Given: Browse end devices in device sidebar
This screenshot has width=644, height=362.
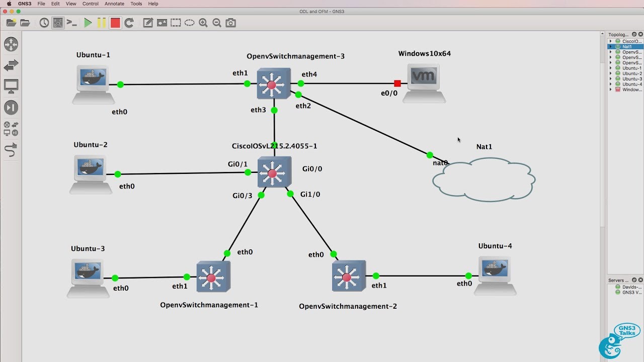Looking at the screenshot, I should point(11,86).
